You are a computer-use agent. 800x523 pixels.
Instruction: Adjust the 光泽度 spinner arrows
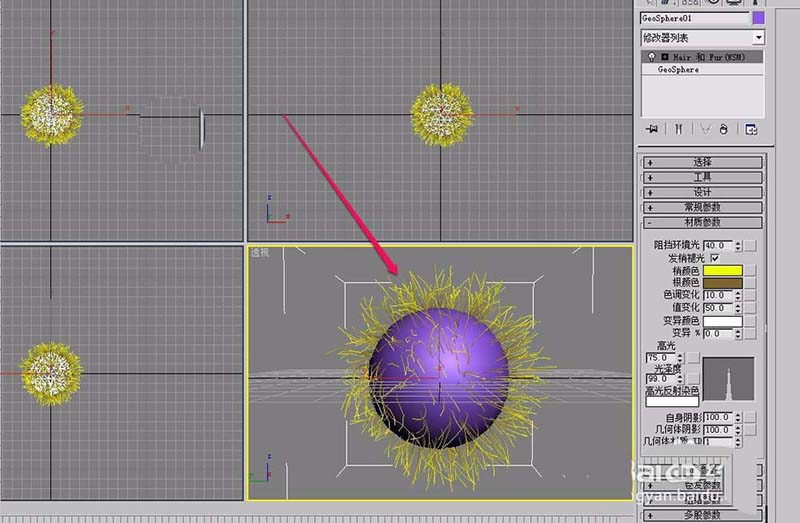pos(680,379)
